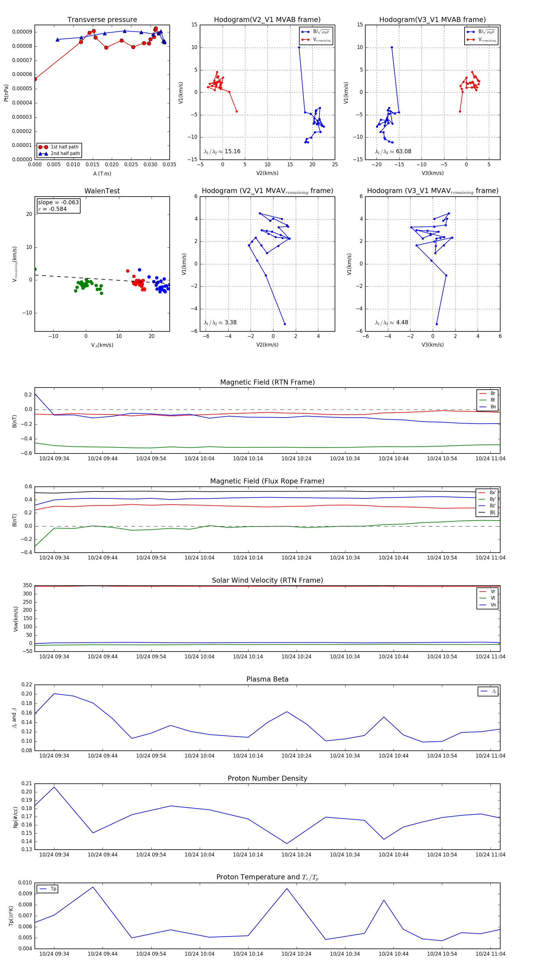
Task: Click the '2nd half path' legend entry
Action: (59, 153)
